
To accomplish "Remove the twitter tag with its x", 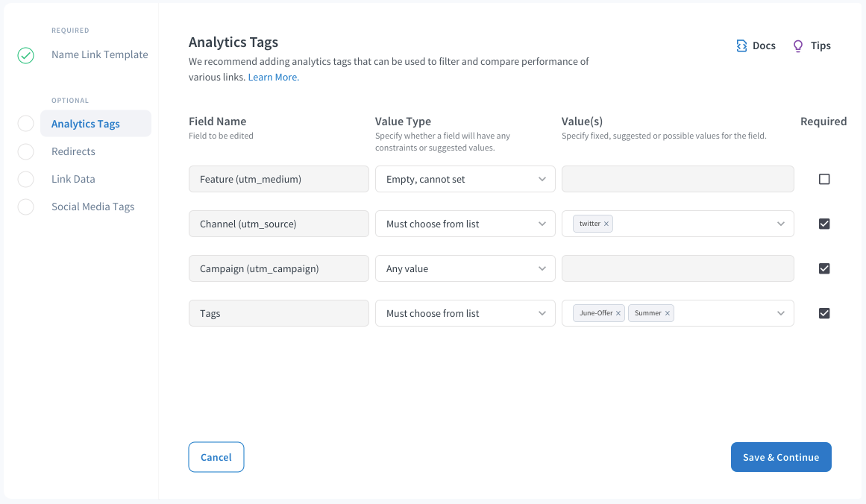I will pyautogui.click(x=606, y=224).
